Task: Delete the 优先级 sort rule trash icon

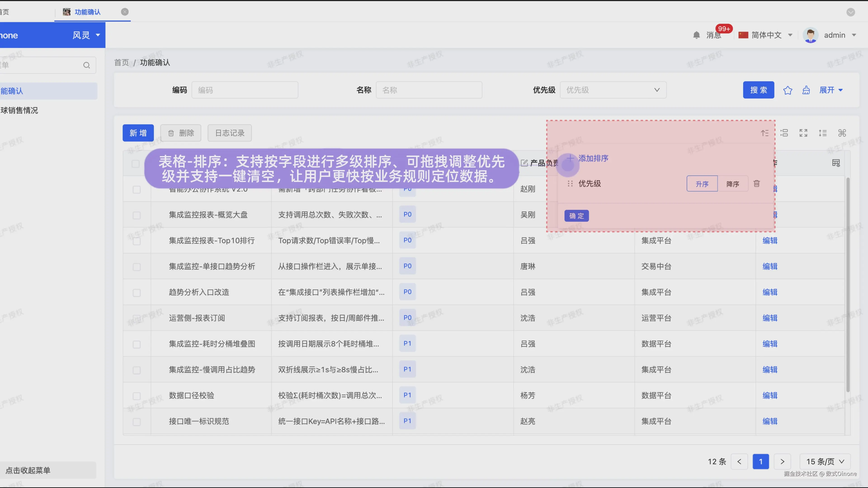Action: 757,183
